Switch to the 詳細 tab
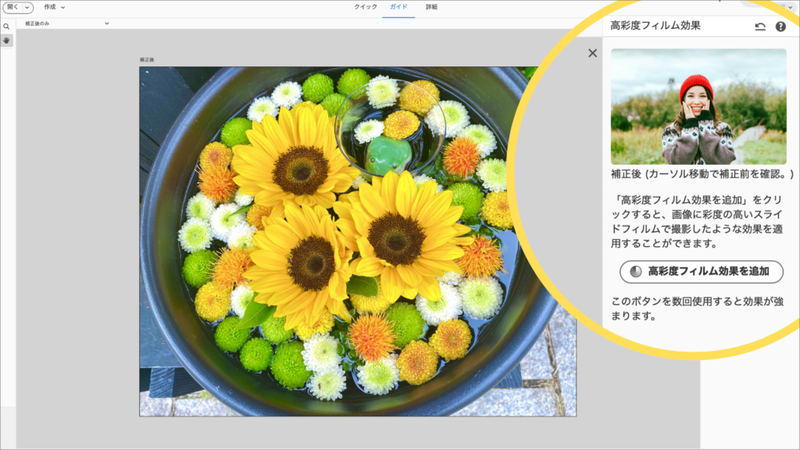 pyautogui.click(x=432, y=7)
